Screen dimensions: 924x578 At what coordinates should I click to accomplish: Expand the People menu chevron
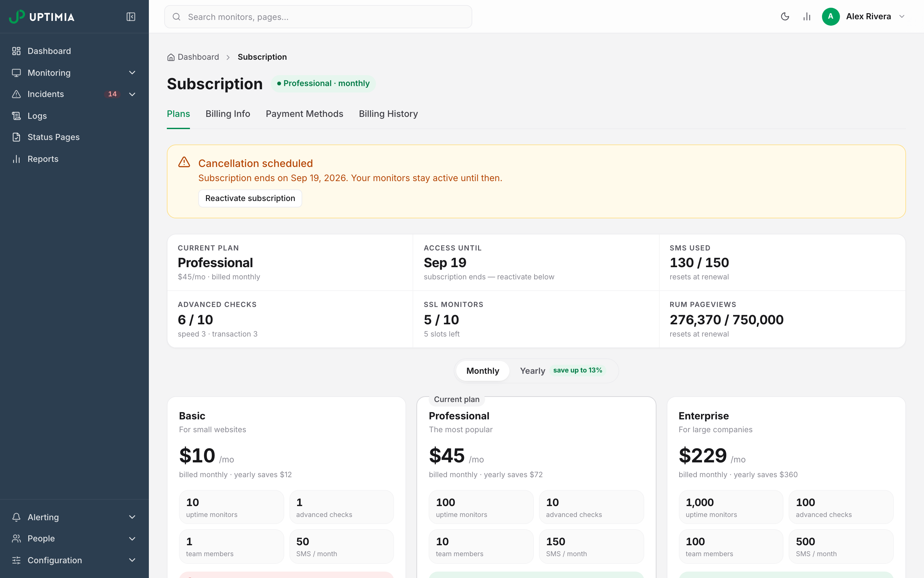tap(132, 539)
